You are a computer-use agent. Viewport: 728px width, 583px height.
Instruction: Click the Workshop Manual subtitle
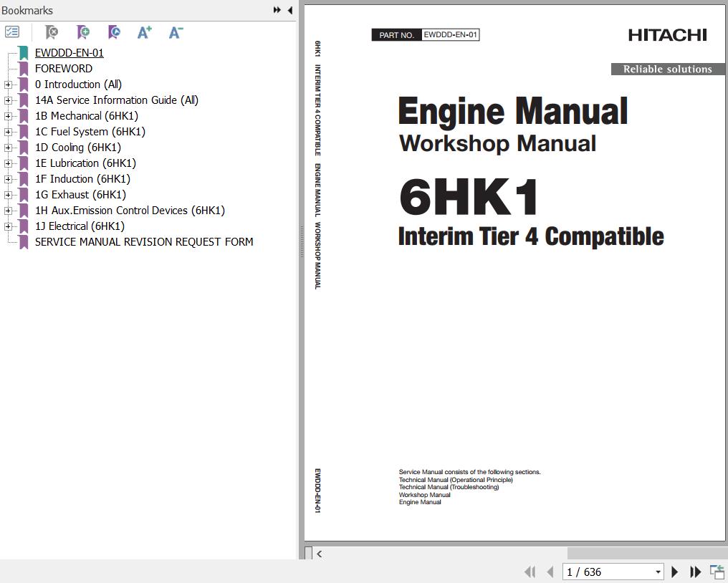pos(498,143)
